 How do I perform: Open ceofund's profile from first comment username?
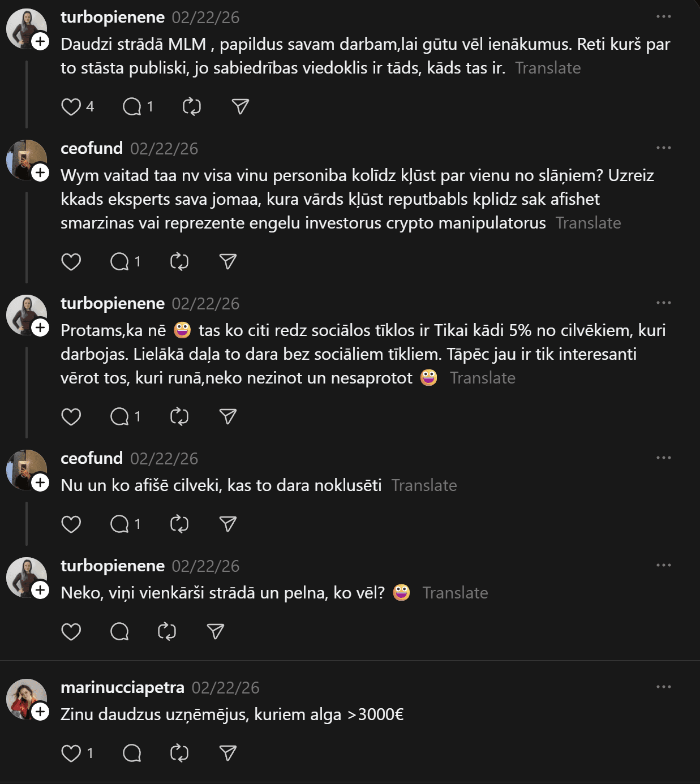92,148
